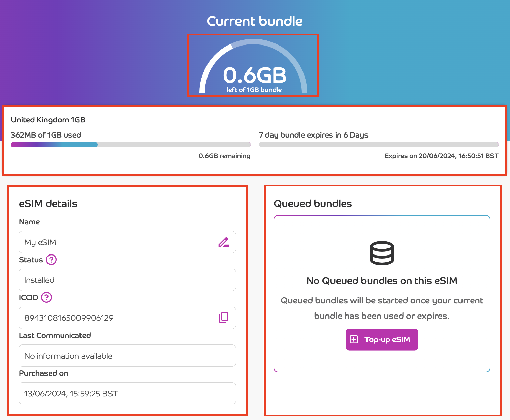Click the 'No Queued bundles on this eSIM' text
Viewport: 510px width, 420px height.
tap(382, 281)
